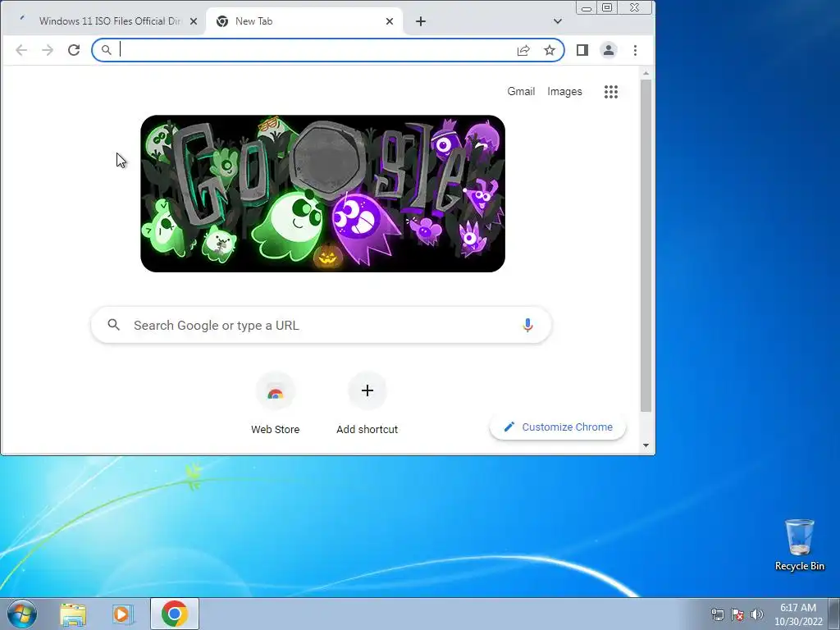This screenshot has width=840, height=630.
Task: Open Action Center flag icon
Action: (737, 614)
